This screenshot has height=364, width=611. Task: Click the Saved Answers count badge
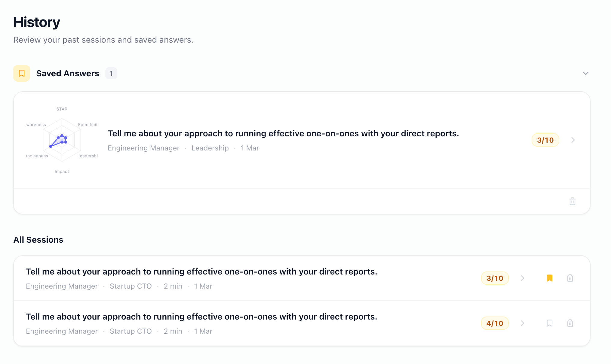tap(111, 73)
